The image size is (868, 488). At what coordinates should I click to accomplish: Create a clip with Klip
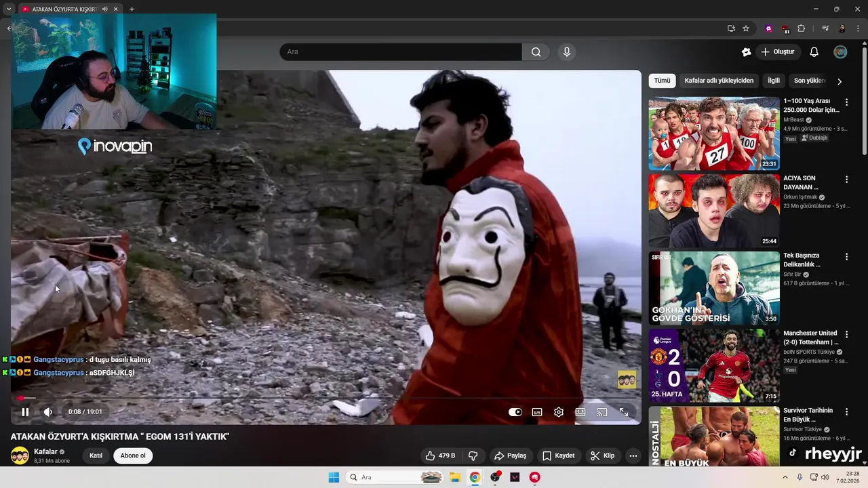[603, 455]
